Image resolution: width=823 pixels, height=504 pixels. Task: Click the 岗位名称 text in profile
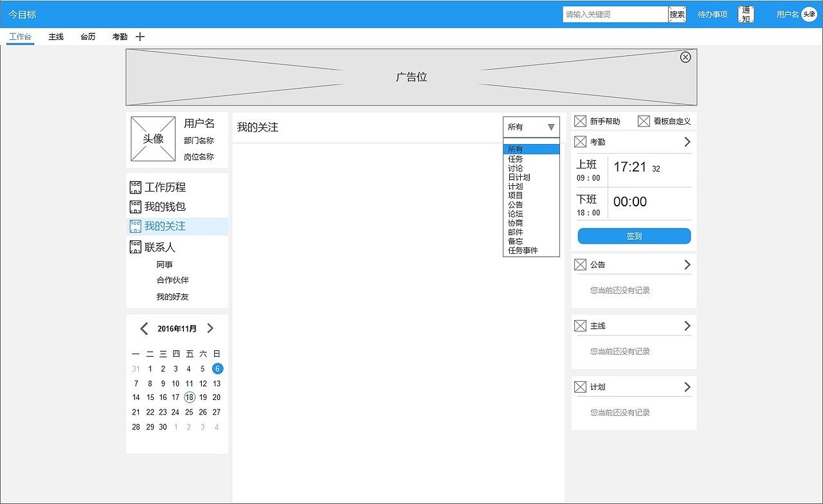click(x=199, y=156)
